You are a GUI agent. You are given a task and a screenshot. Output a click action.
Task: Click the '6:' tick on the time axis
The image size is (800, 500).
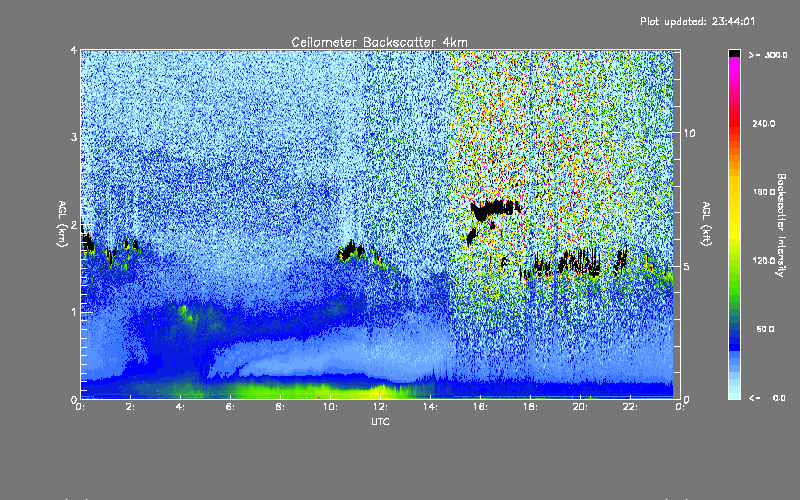tap(230, 407)
